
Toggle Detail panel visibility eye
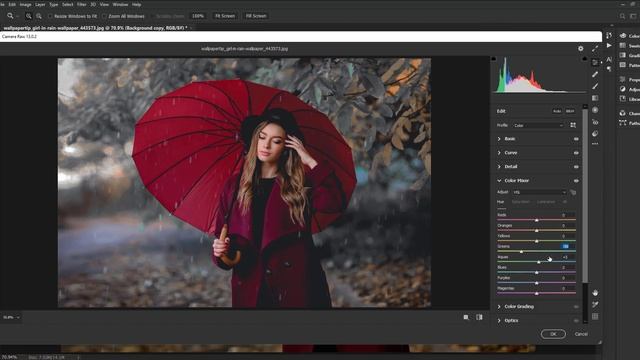coord(576,167)
